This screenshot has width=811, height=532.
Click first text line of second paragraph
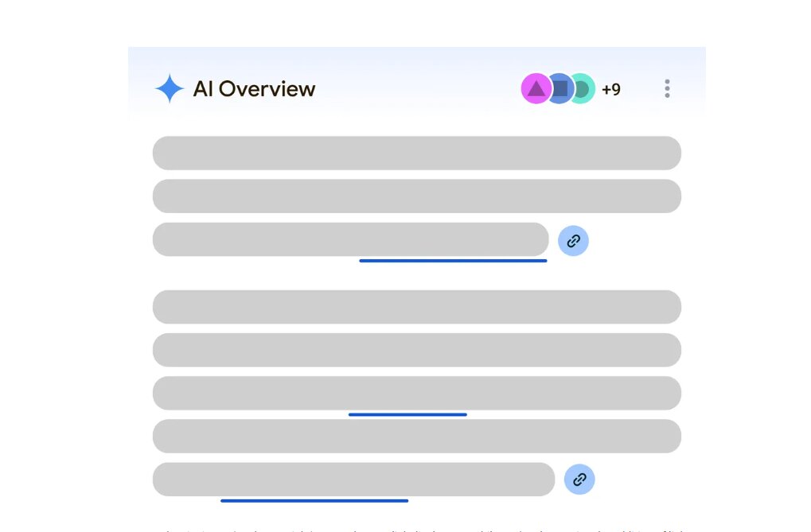click(416, 307)
